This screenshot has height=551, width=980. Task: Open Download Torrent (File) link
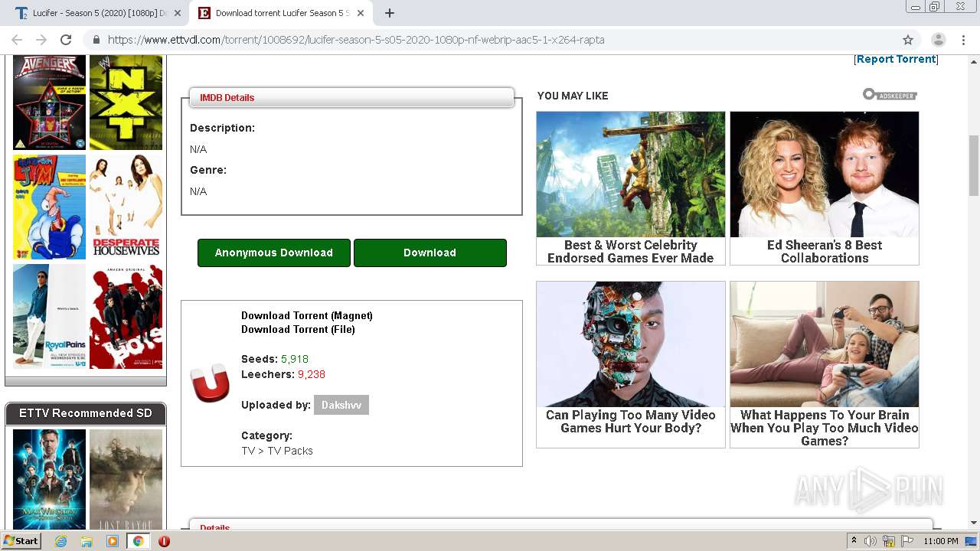pos(298,329)
